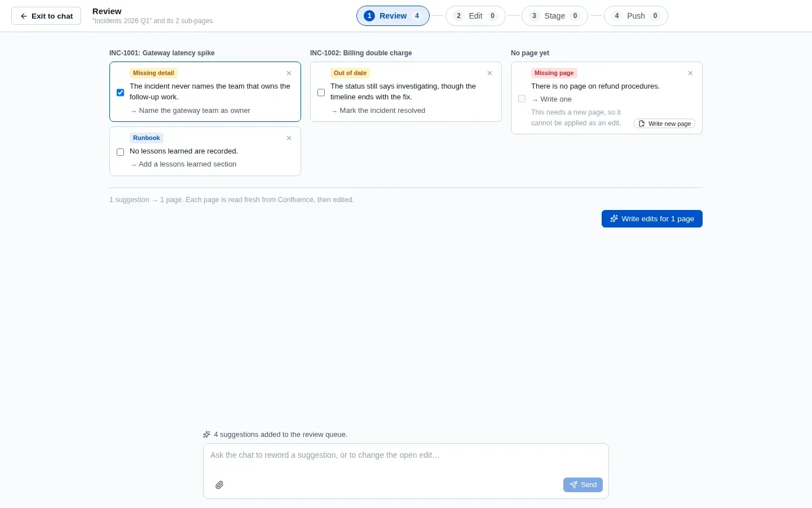The height and width of the screenshot is (508, 812).
Task: Check the billing status suggestion
Action: click(x=321, y=93)
